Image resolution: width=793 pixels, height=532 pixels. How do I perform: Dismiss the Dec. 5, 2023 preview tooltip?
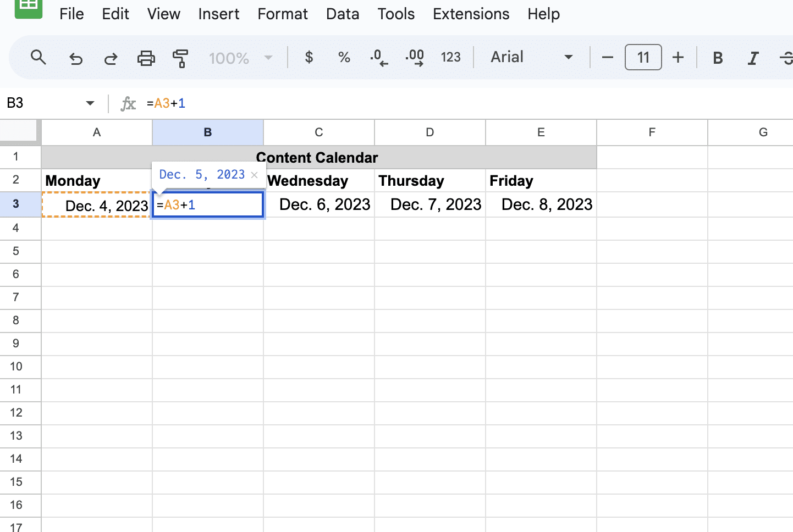(254, 175)
